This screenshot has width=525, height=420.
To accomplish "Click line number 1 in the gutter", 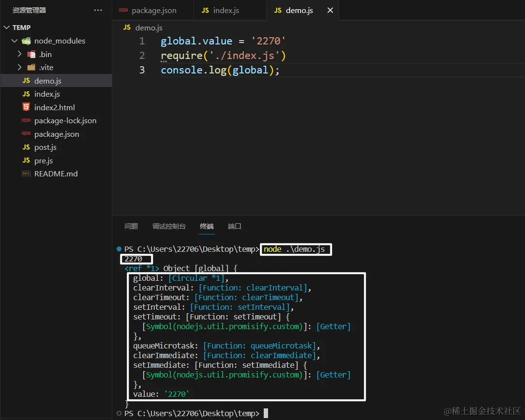I will point(142,41).
